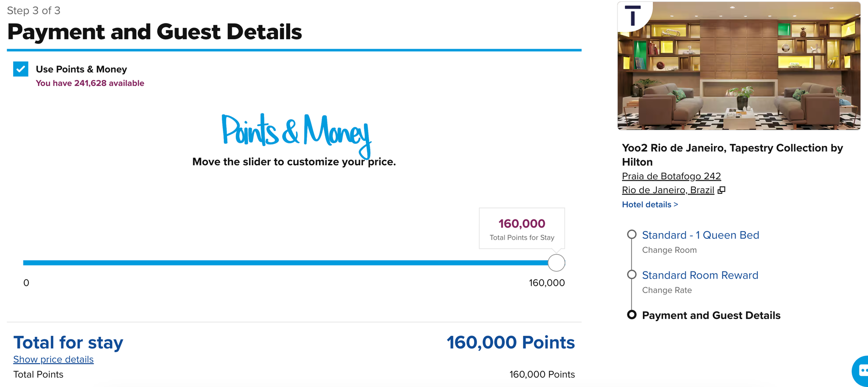Open the external link icon beside Rio de Janeiro

click(722, 190)
